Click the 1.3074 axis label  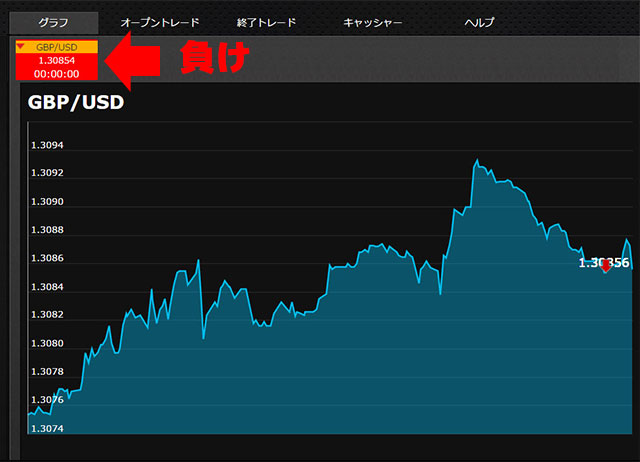(47, 429)
